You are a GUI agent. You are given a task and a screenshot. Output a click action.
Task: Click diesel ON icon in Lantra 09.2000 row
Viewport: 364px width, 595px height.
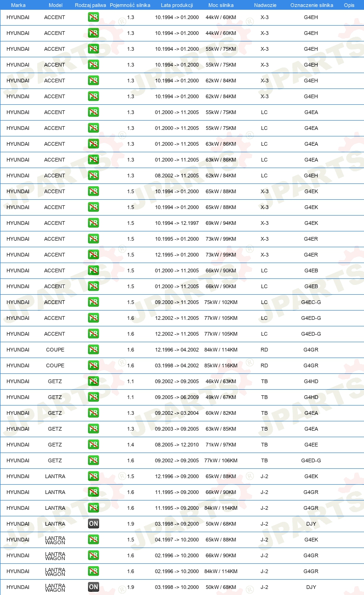point(94,524)
